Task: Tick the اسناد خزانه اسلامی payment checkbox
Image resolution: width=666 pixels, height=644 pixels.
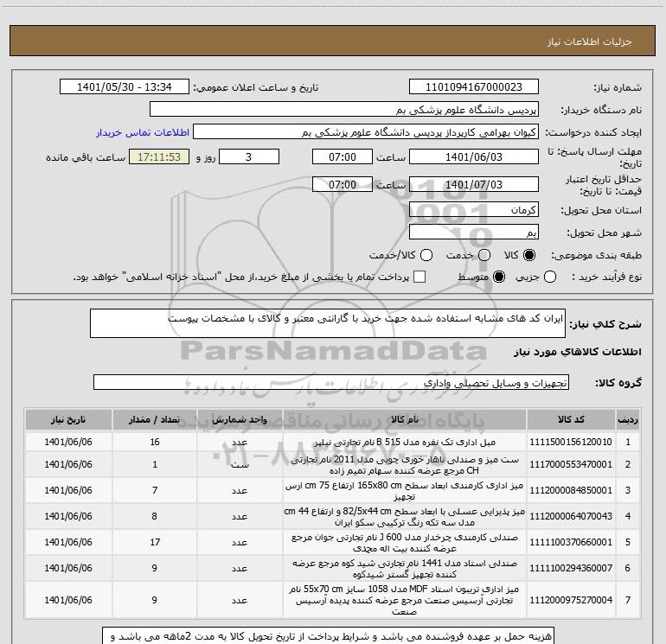Action: pyautogui.click(x=419, y=277)
